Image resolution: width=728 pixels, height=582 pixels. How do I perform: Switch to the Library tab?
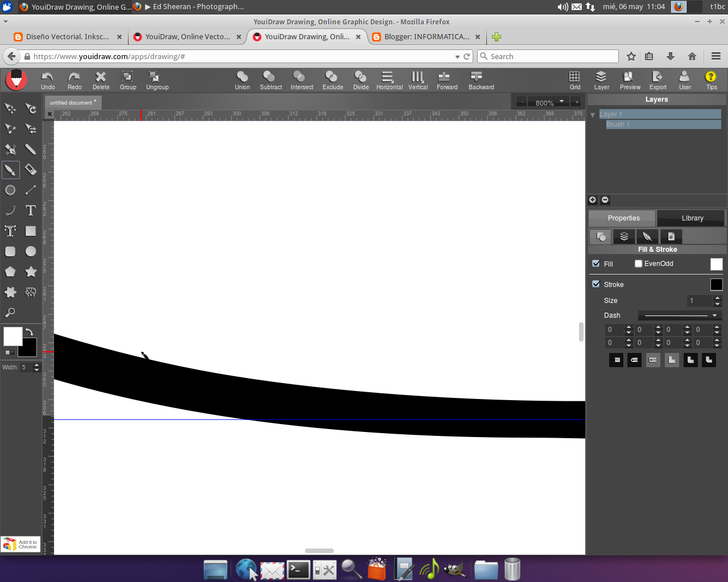(x=692, y=218)
